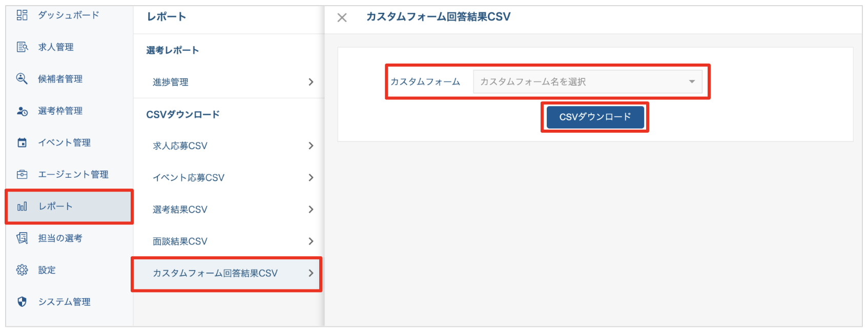Go to 候補者管理 in the sidebar

click(x=60, y=79)
